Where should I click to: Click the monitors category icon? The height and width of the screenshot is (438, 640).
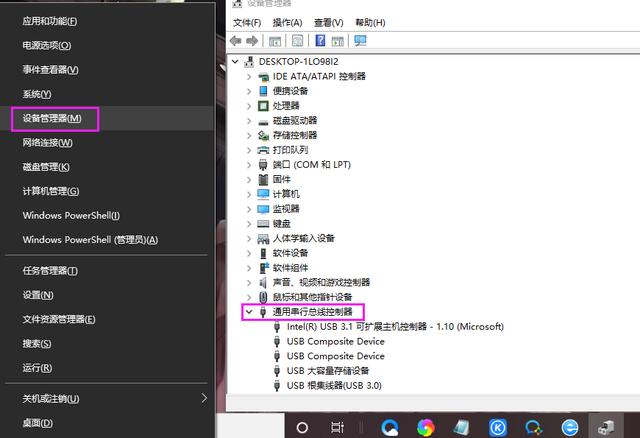[263, 209]
